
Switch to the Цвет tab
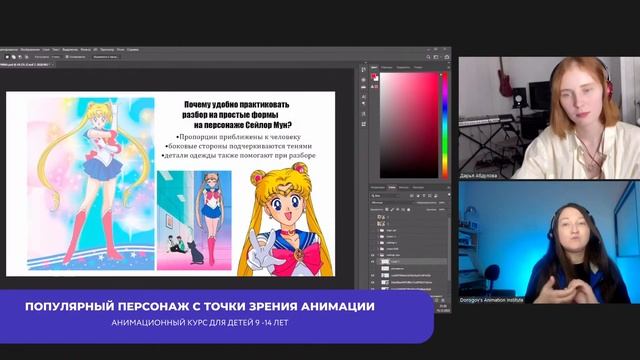pyautogui.click(x=374, y=67)
